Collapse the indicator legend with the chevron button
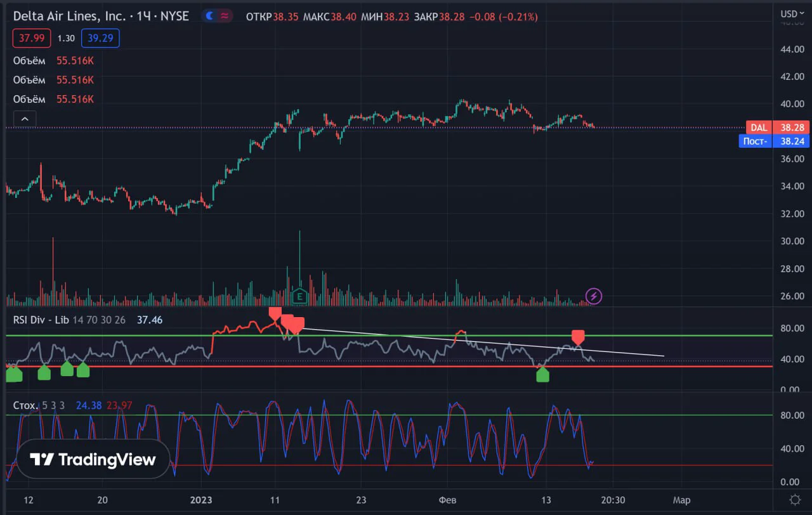Viewport: 812px width, 515px height. pyautogui.click(x=25, y=119)
